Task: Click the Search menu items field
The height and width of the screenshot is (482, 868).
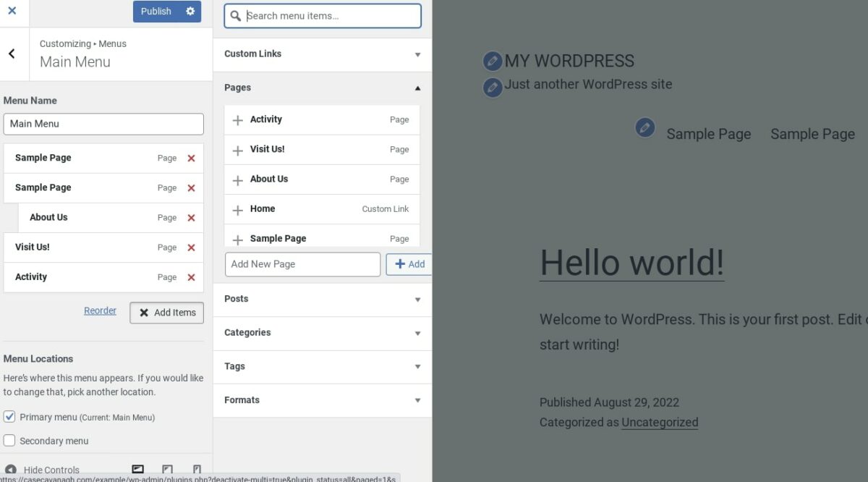Action: (x=322, y=15)
